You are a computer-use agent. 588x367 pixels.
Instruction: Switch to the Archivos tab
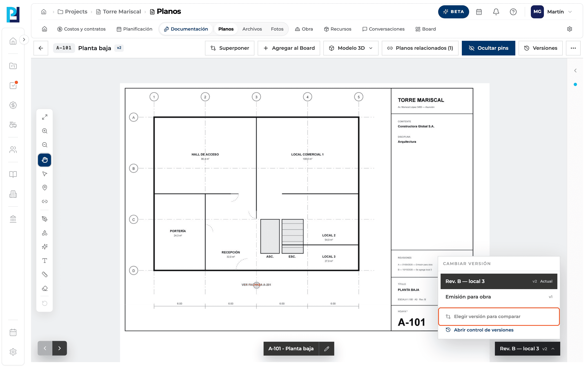point(252,29)
